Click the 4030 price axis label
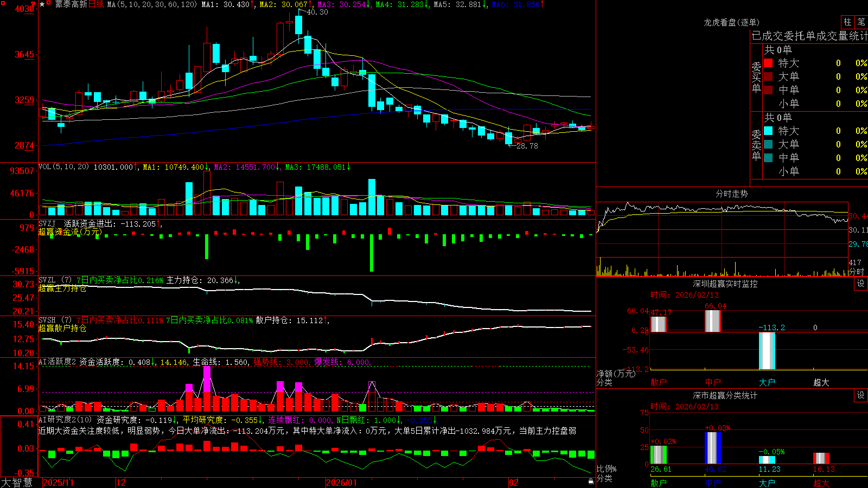The width and height of the screenshot is (868, 488). [x=24, y=9]
